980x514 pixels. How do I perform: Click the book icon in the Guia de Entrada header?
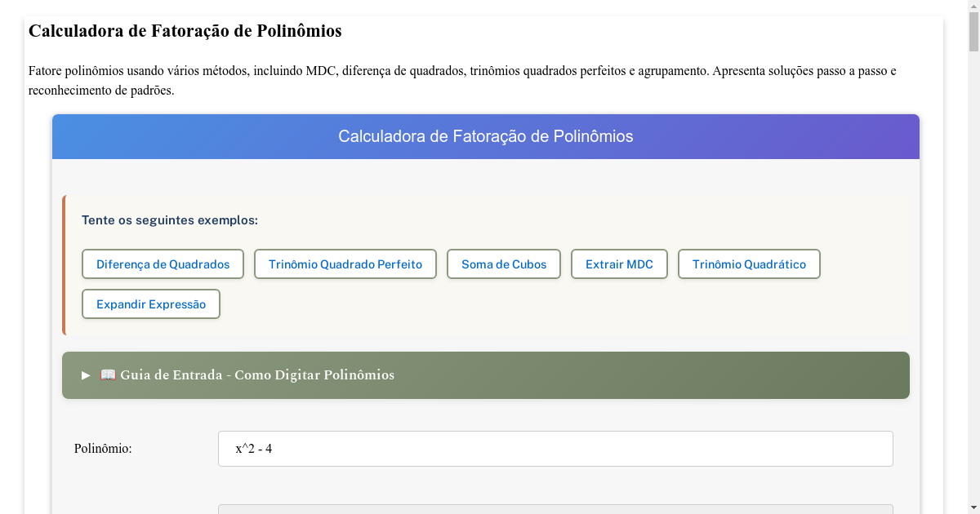pyautogui.click(x=107, y=374)
